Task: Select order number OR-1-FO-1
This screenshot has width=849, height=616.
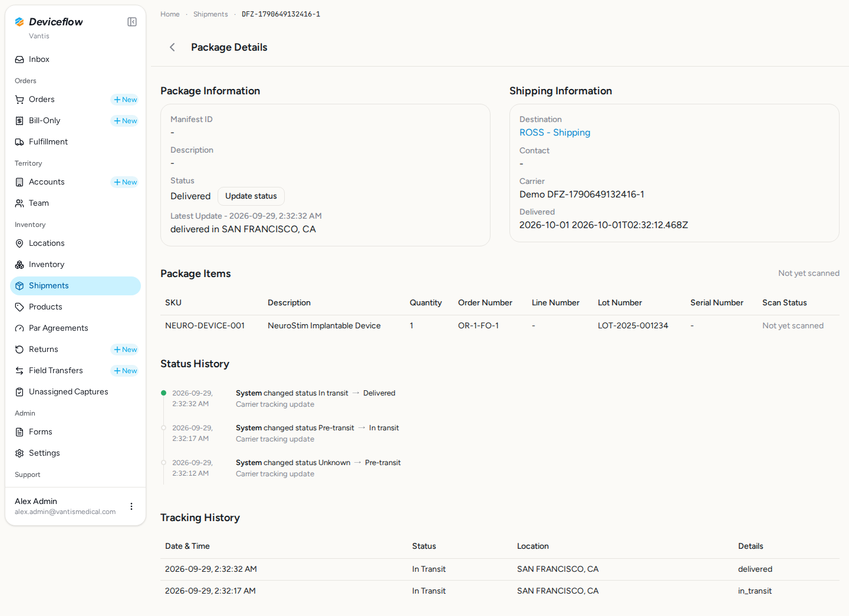Action: (478, 325)
